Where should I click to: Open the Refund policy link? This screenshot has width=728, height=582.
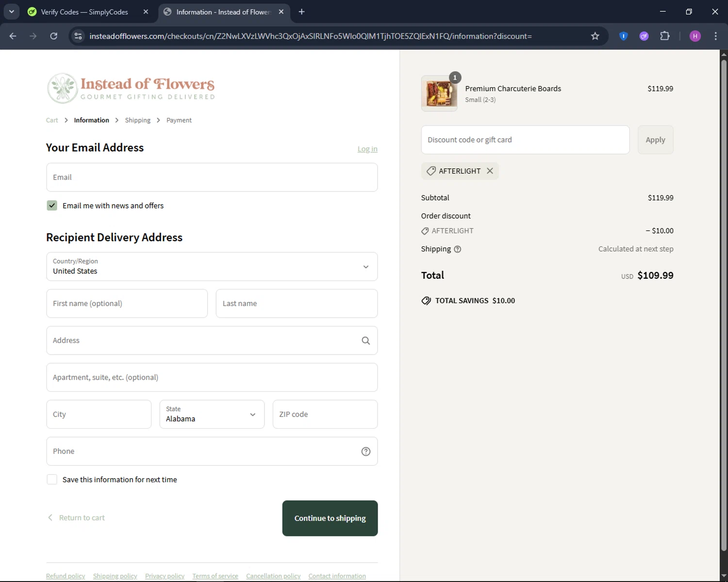pos(66,576)
